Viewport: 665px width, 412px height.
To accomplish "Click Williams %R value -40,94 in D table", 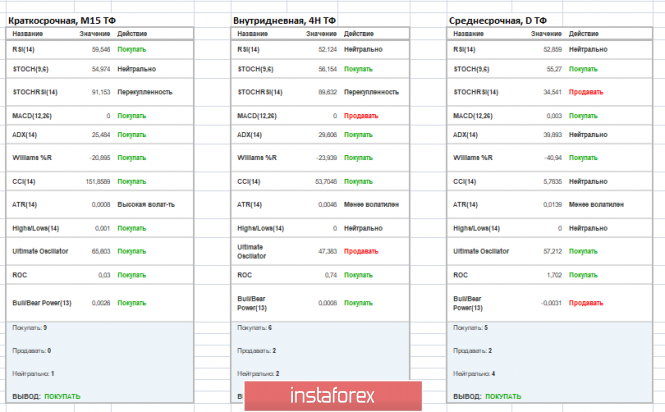I will [553, 157].
